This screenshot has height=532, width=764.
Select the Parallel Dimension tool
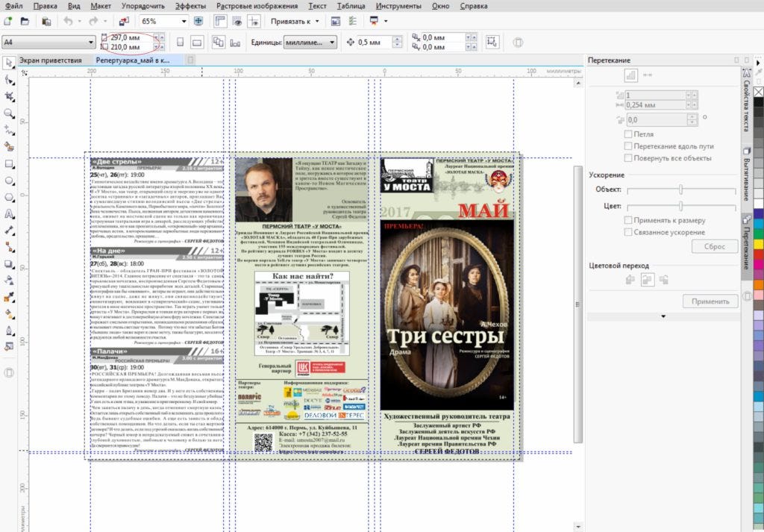tap(9, 231)
